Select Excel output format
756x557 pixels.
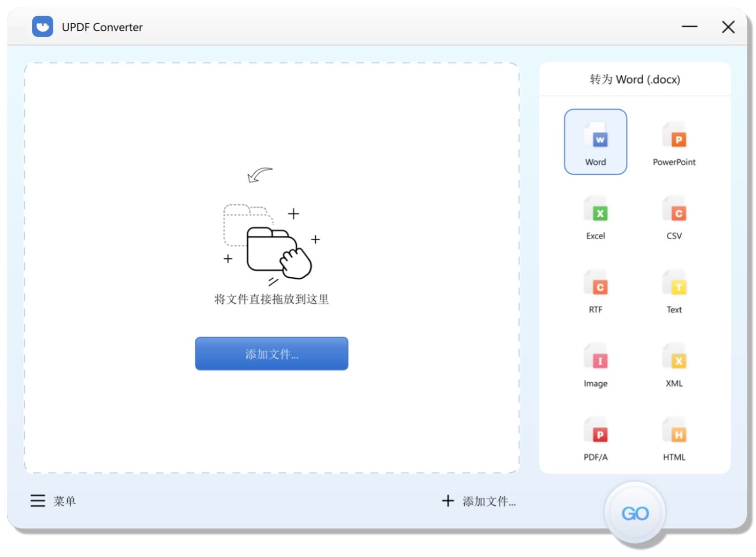pyautogui.click(x=595, y=217)
